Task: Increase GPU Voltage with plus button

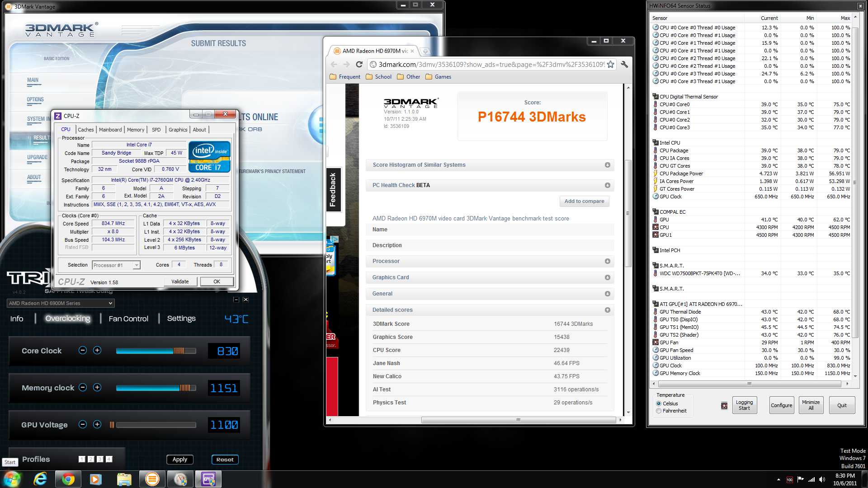Action: coord(97,424)
